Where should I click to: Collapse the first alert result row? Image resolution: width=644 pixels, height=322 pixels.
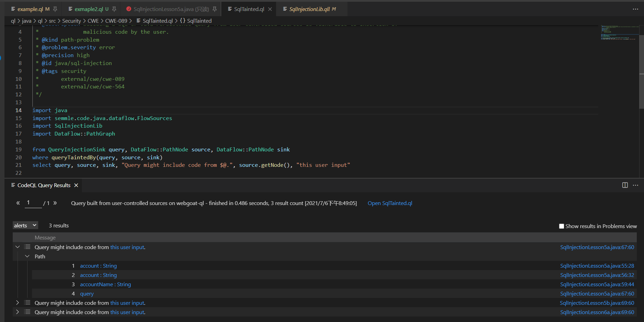tap(18, 247)
